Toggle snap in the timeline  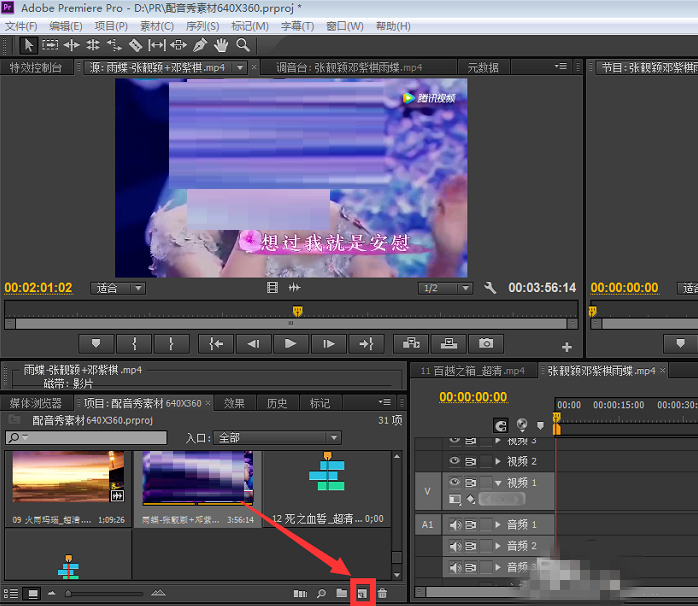coord(500,426)
